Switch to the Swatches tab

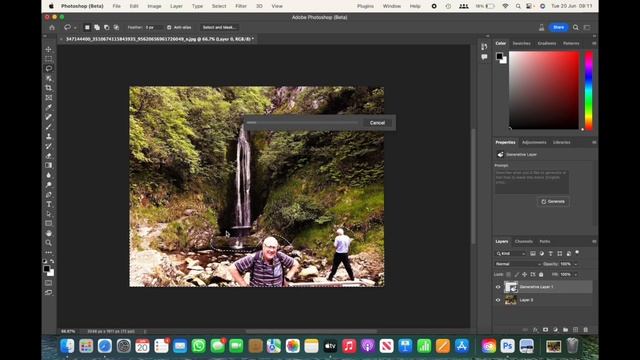click(x=521, y=43)
